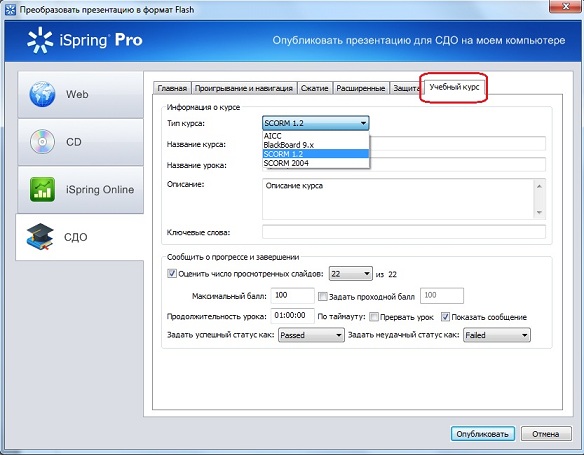Viewport: 584px width, 455px height.
Task: Toggle 'Оценить число просмотренных слайдов' checkbox
Action: click(x=171, y=274)
